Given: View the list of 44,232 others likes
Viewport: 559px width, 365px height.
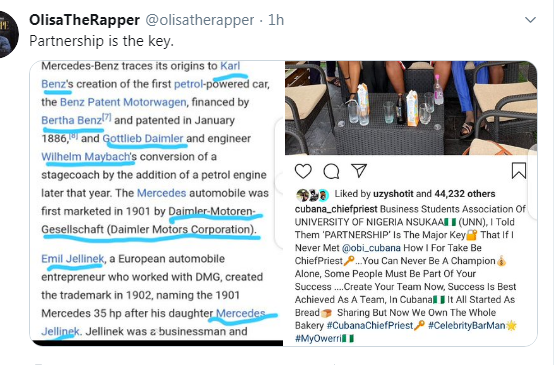Looking at the screenshot, I should 465,194.
